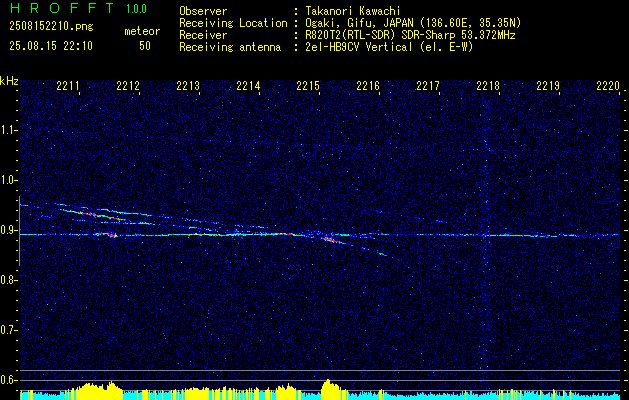Click the 0.9 kHz frequency axis label

[8, 230]
